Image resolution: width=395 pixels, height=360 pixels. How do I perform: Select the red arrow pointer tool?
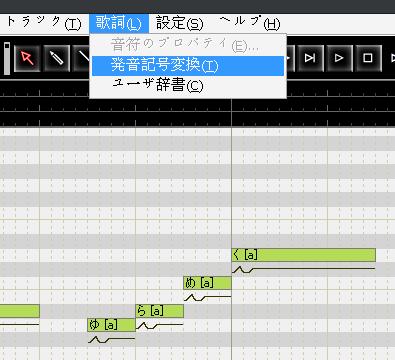[27, 58]
